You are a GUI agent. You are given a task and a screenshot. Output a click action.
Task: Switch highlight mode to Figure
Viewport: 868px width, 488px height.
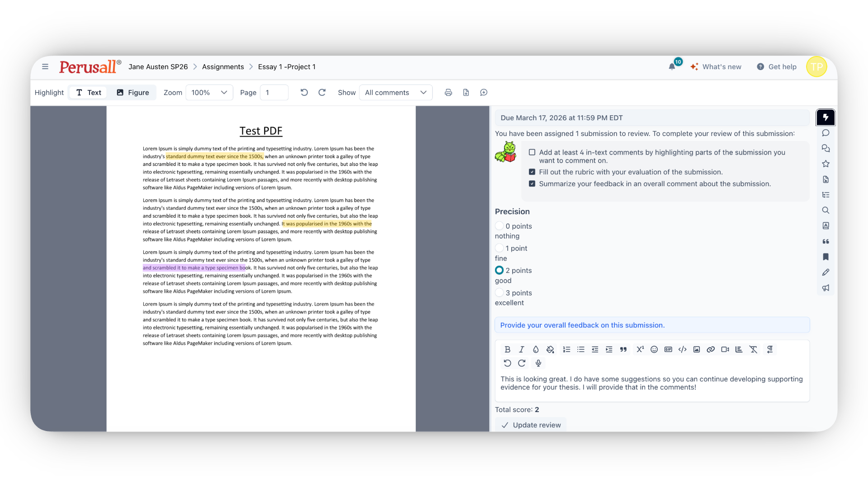pyautogui.click(x=132, y=93)
